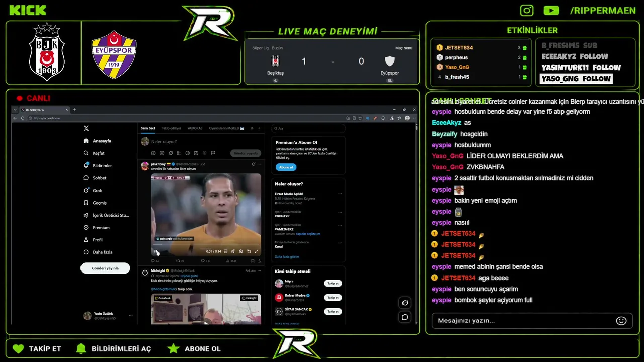The image size is (644, 362).
Task: Click the TAKİP ET follow button
Action: [37, 349]
